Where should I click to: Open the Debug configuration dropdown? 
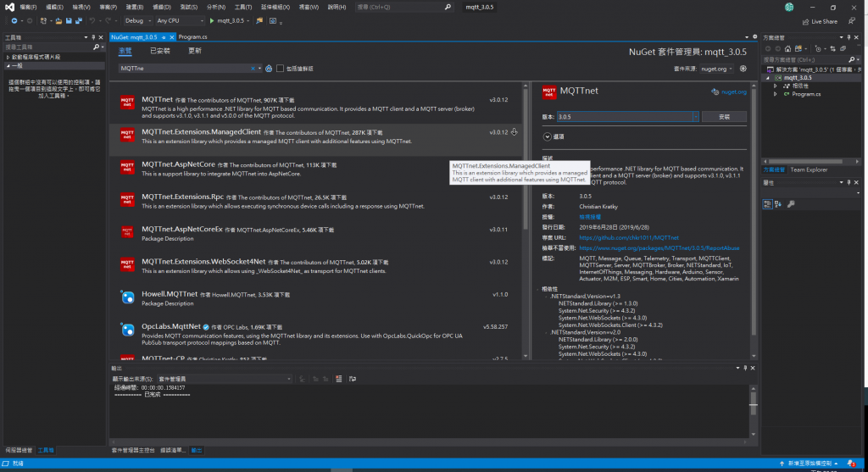coord(137,21)
